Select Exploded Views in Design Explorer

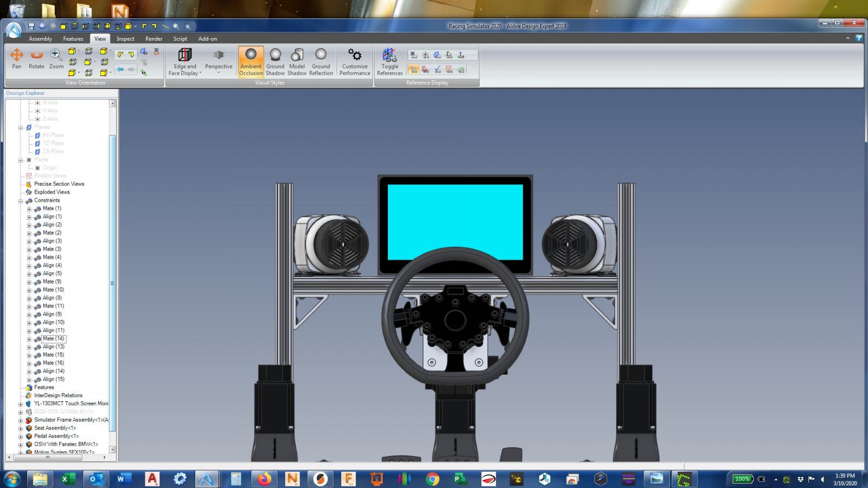[52, 192]
